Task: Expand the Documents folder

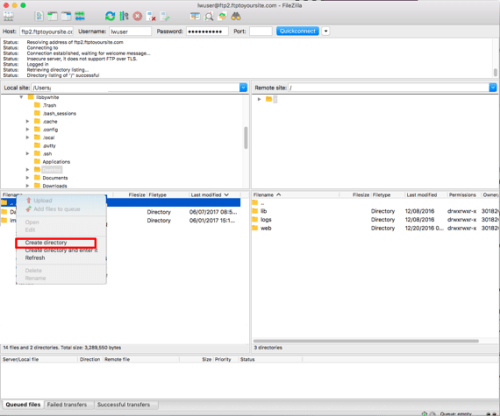Action: pyautogui.click(x=28, y=178)
